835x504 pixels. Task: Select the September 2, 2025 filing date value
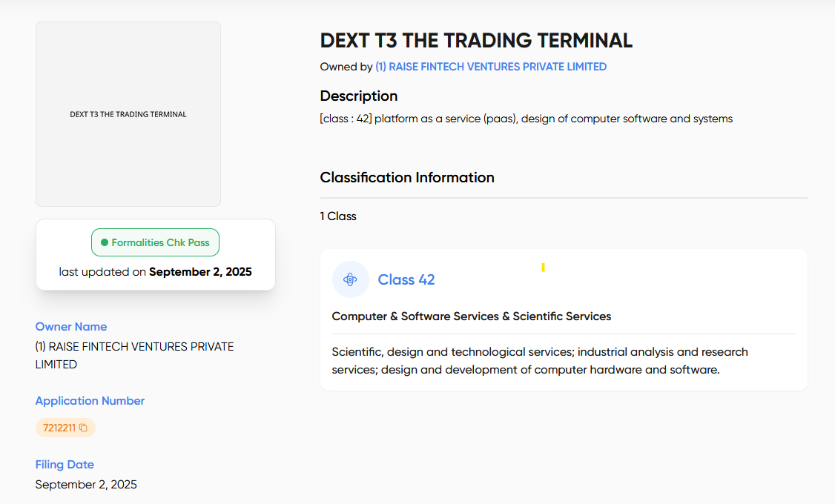pyautogui.click(x=86, y=485)
